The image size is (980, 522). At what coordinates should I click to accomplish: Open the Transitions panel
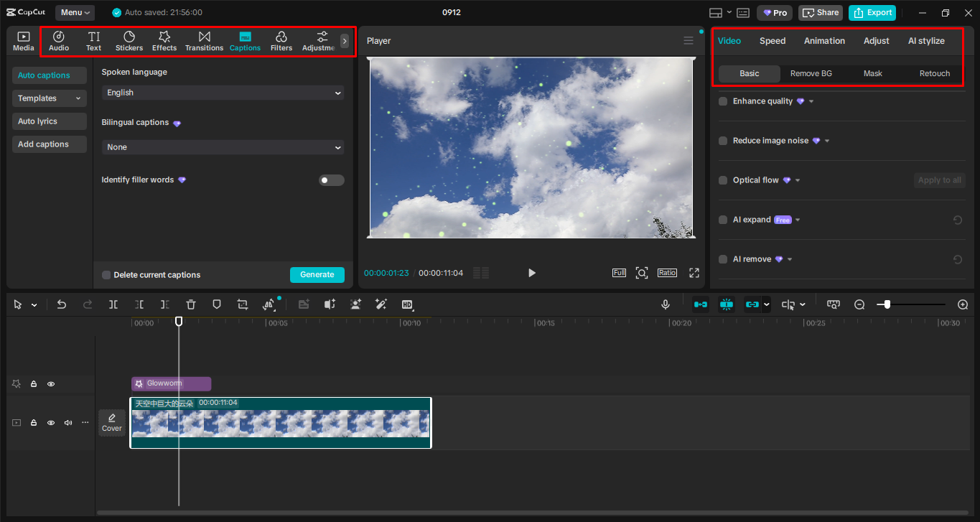click(x=204, y=41)
